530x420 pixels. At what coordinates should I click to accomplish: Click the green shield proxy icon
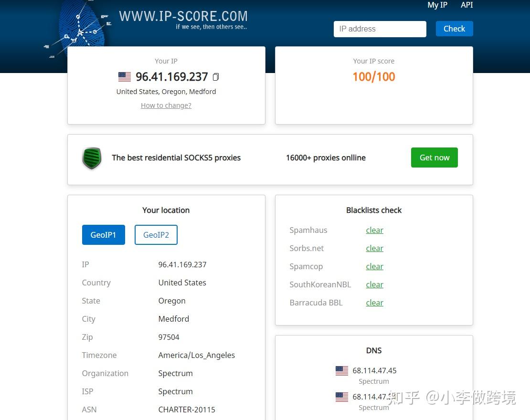click(x=92, y=158)
